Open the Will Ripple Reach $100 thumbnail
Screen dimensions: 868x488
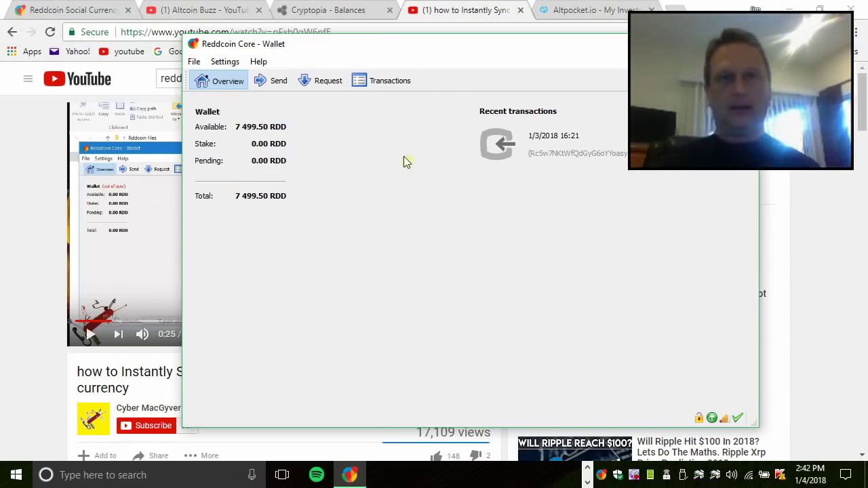coord(574,449)
